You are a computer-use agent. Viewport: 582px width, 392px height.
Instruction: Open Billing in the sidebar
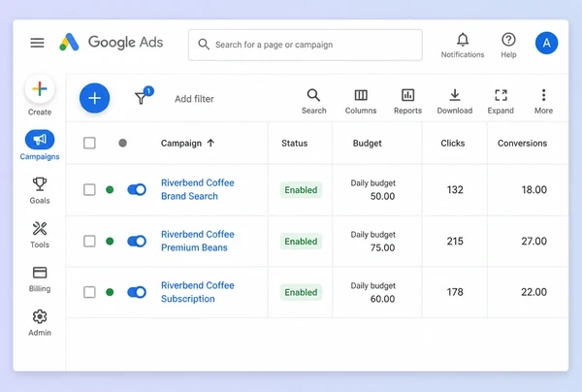pos(40,279)
